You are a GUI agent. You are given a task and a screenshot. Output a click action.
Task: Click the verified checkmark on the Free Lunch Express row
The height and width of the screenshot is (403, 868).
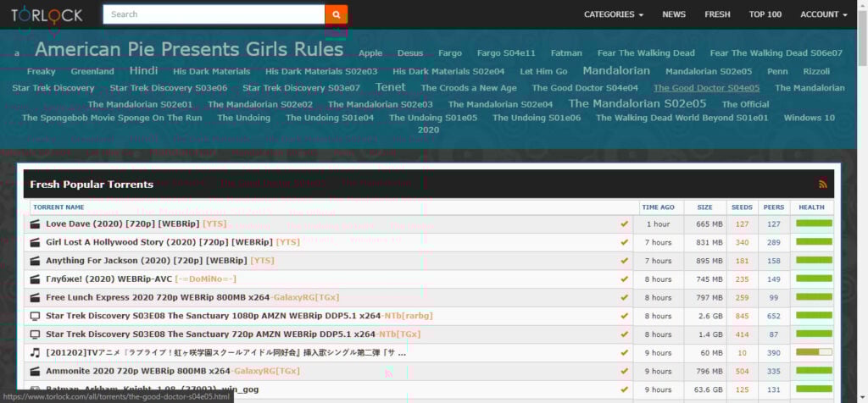pos(625,297)
